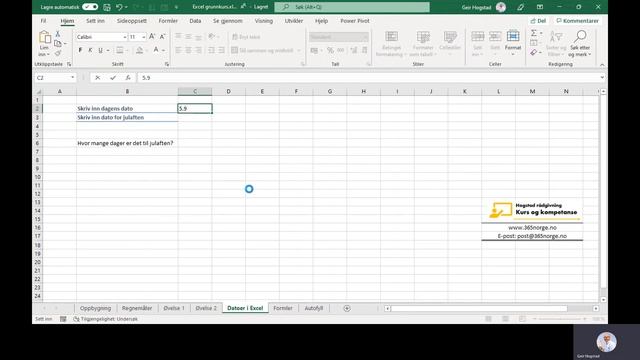This screenshot has height=360, width=640.
Task: Click the formula bar showing 5.9
Action: [367, 78]
